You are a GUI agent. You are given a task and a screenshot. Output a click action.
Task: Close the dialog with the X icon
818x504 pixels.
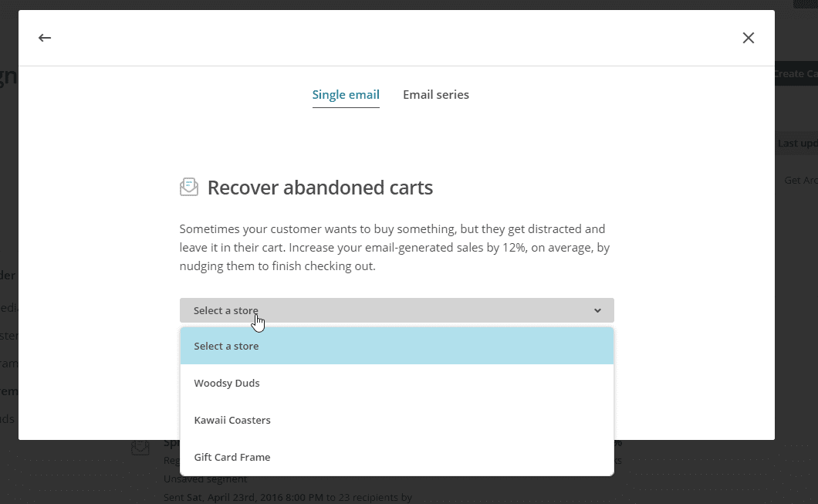click(x=748, y=38)
